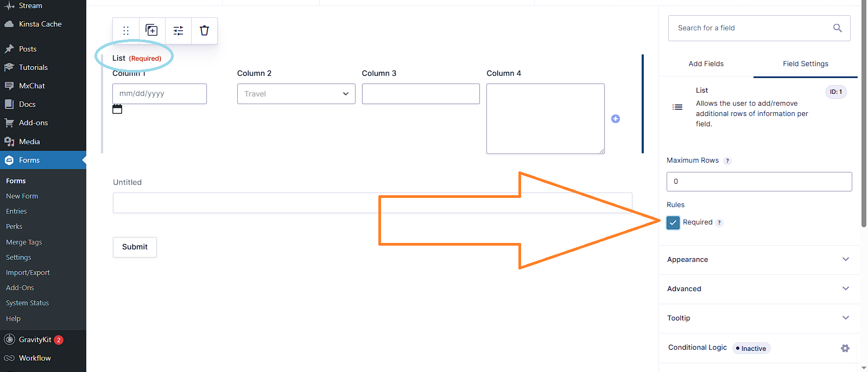This screenshot has width=868, height=372.
Task: Open Entries in the Forms menu
Action: pyautogui.click(x=16, y=211)
